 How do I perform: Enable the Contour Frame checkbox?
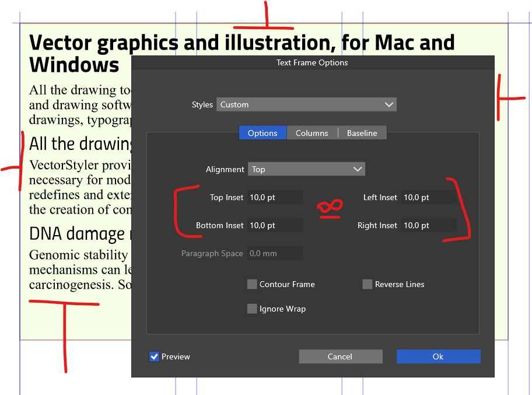click(x=252, y=284)
